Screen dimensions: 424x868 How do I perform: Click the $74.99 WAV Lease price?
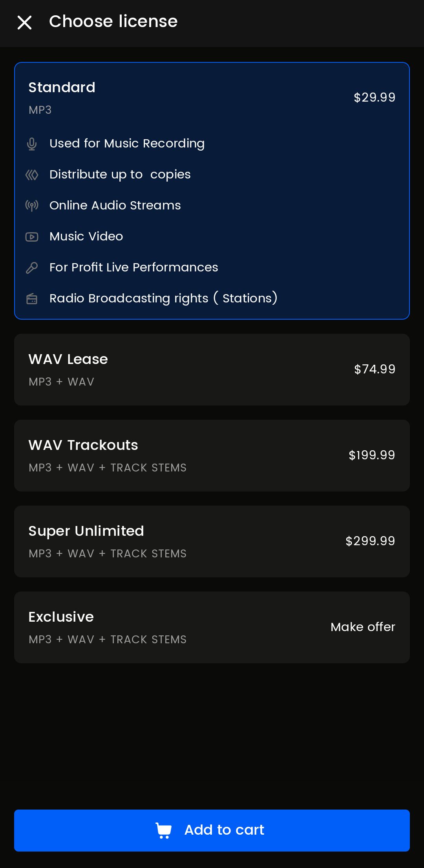375,369
